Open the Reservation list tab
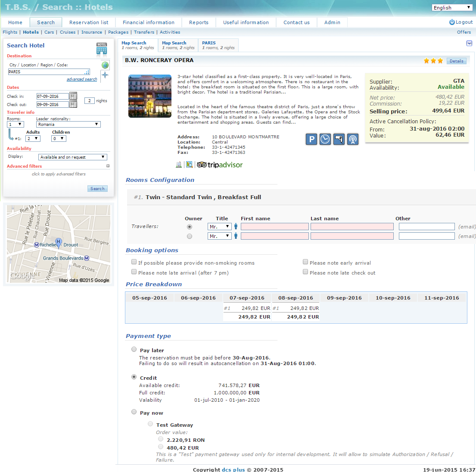 [x=89, y=22]
